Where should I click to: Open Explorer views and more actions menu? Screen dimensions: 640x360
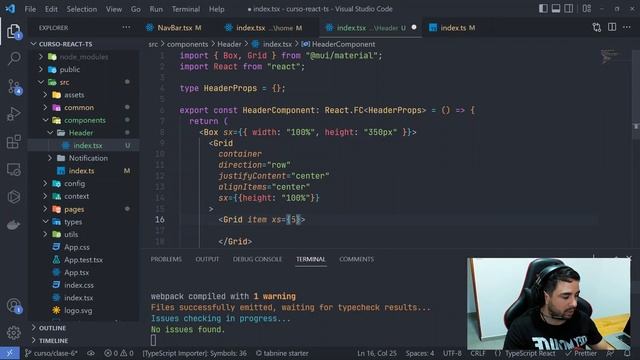[126, 27]
